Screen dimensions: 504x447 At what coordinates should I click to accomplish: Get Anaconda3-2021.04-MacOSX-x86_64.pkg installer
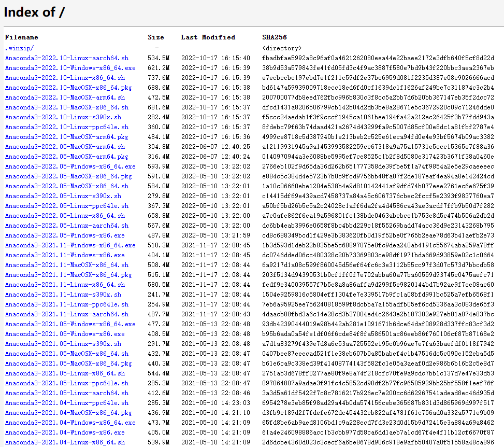click(x=68, y=413)
